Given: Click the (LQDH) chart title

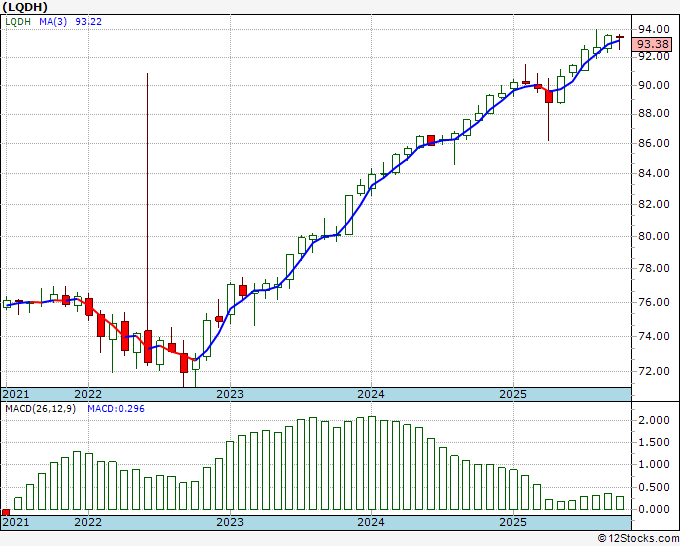Looking at the screenshot, I should tap(25, 7).
